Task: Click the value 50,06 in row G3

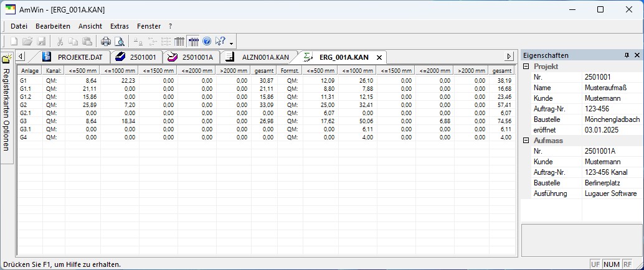Action: click(x=366, y=121)
